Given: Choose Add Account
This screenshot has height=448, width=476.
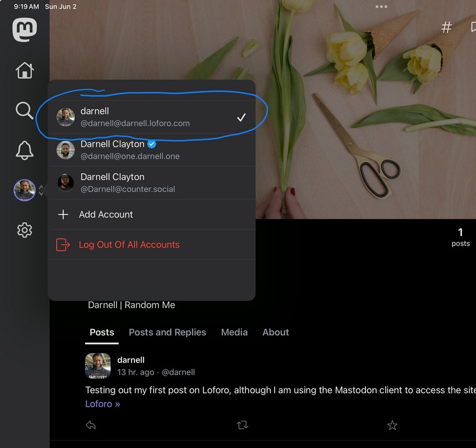Looking at the screenshot, I should (x=151, y=214).
